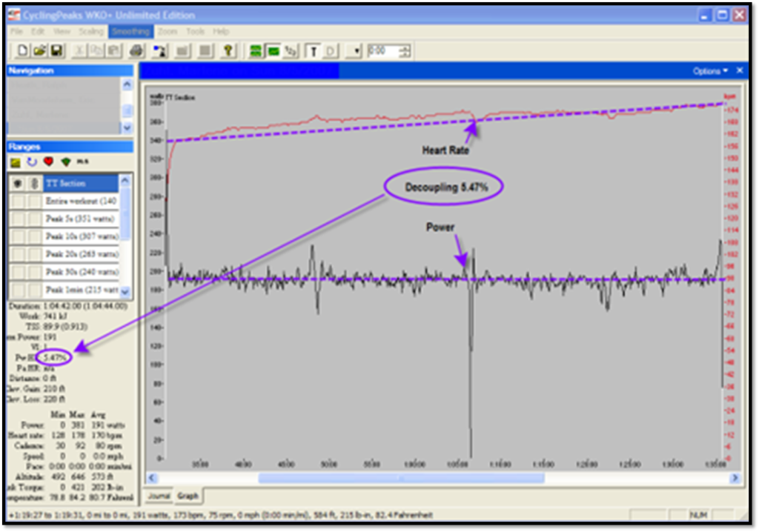Save the workout using the floppy disk icon
Viewport: 759px width, 532px height.
point(56,50)
